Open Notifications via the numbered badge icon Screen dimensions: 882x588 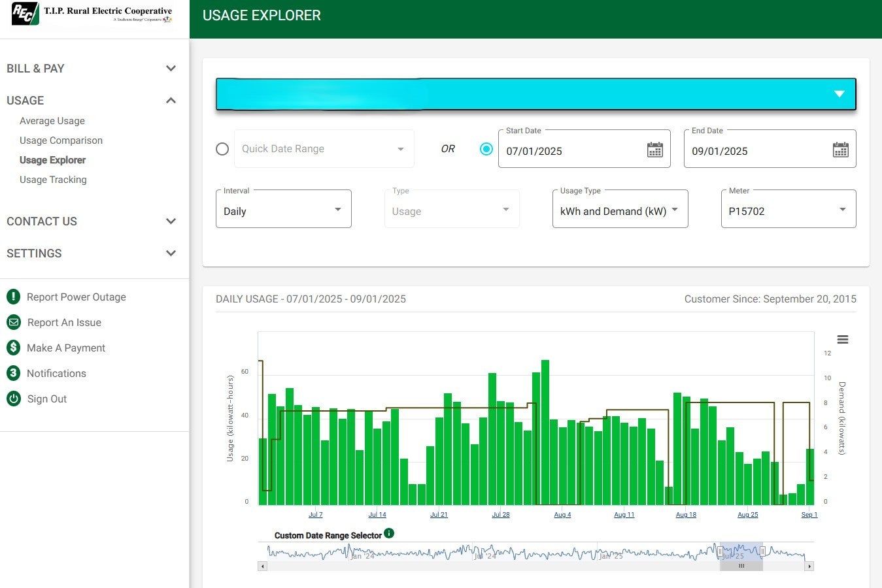(x=14, y=373)
